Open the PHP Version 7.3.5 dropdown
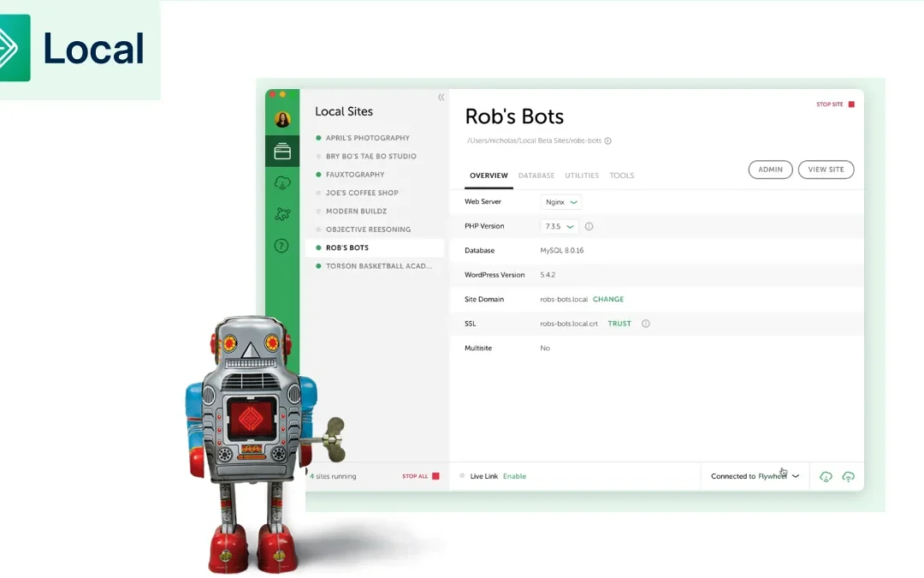The image size is (924, 578). tap(560, 227)
